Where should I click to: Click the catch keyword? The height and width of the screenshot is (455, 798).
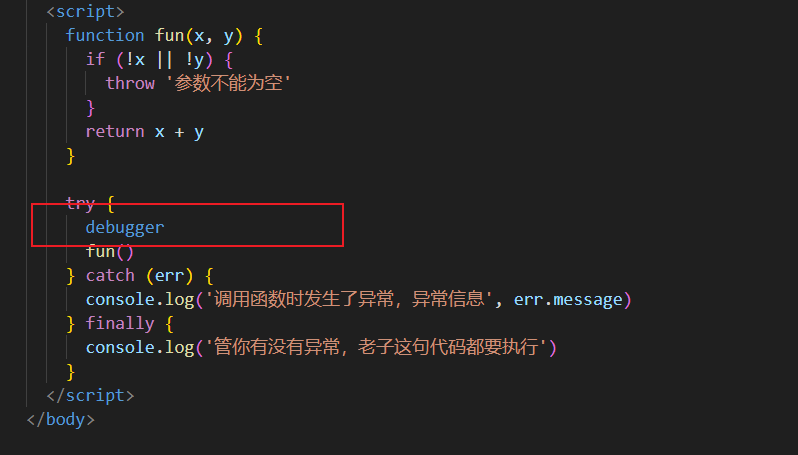click(110, 275)
